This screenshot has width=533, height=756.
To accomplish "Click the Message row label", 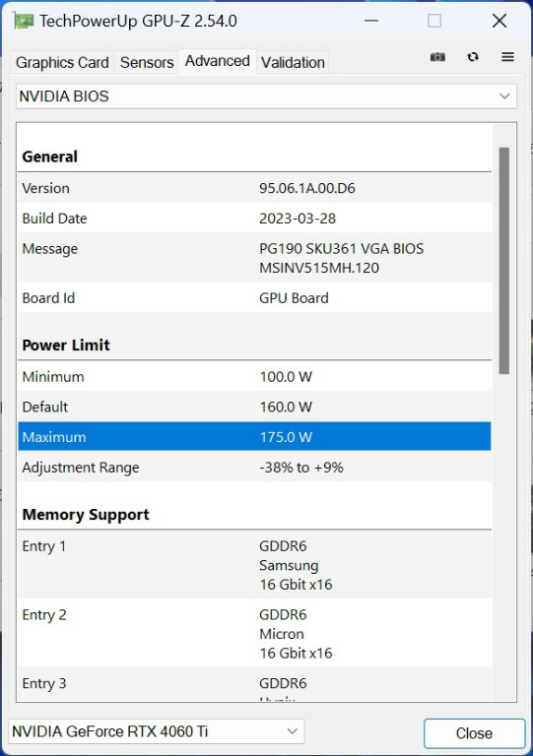I will tap(49, 249).
